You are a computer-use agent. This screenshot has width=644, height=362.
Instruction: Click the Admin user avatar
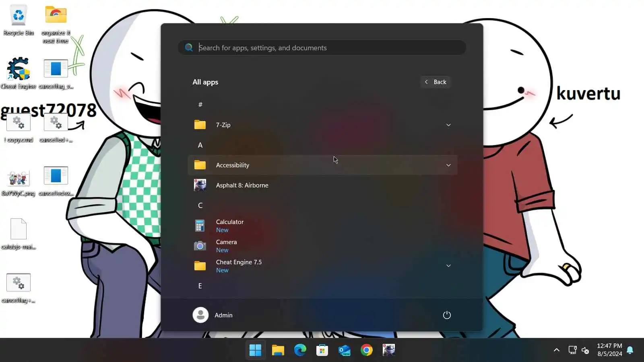[200, 315]
